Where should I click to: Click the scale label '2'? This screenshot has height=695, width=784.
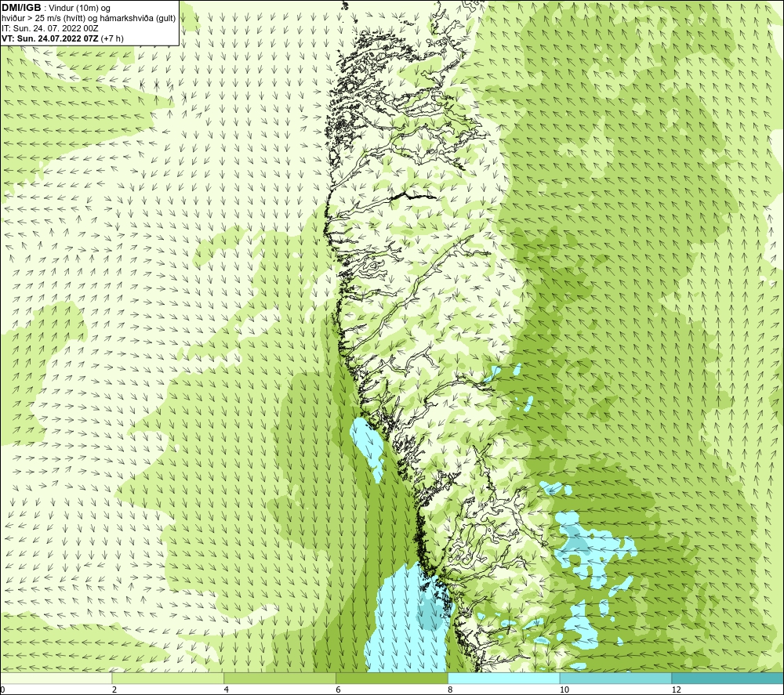pos(114,690)
